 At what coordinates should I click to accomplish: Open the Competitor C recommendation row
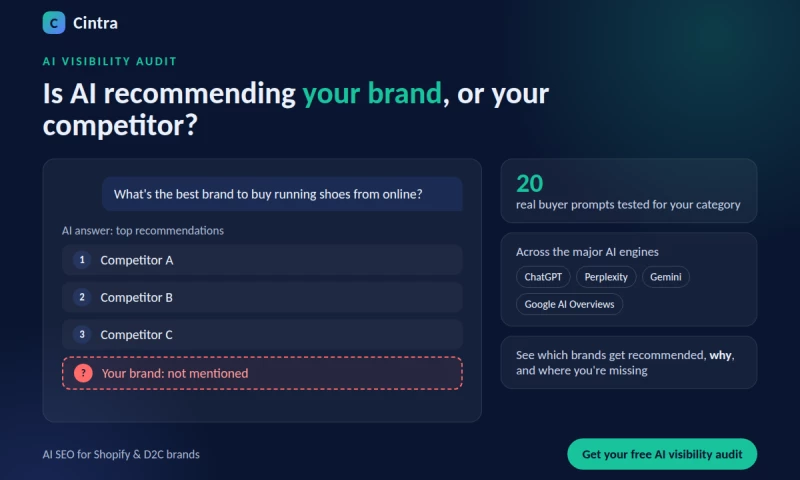(x=262, y=334)
